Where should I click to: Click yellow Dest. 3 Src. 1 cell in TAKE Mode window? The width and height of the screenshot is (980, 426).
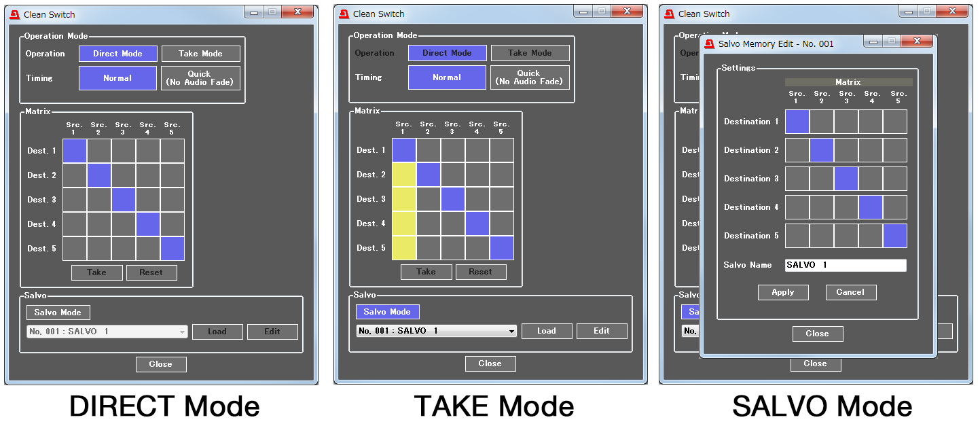(404, 199)
